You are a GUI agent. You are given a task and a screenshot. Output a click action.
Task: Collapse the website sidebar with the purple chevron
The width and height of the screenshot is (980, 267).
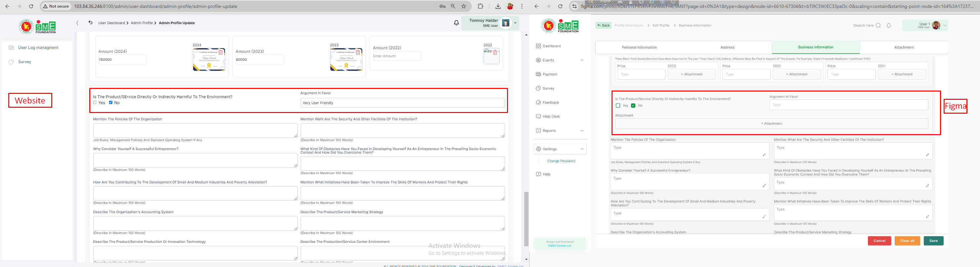(77, 23)
